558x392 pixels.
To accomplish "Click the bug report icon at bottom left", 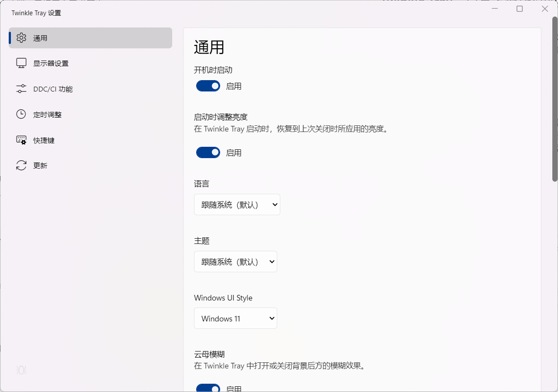I will [21, 370].
